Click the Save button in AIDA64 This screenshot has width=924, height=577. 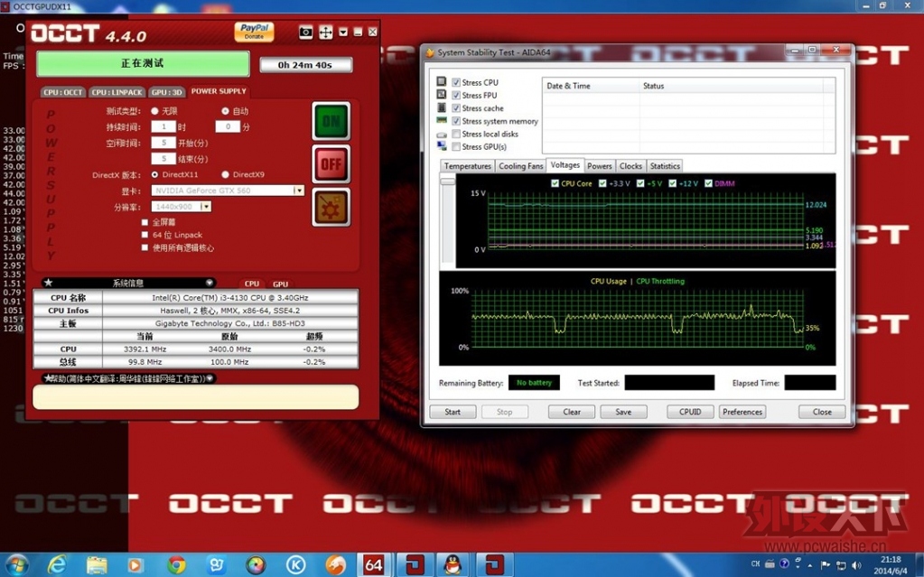coord(623,412)
